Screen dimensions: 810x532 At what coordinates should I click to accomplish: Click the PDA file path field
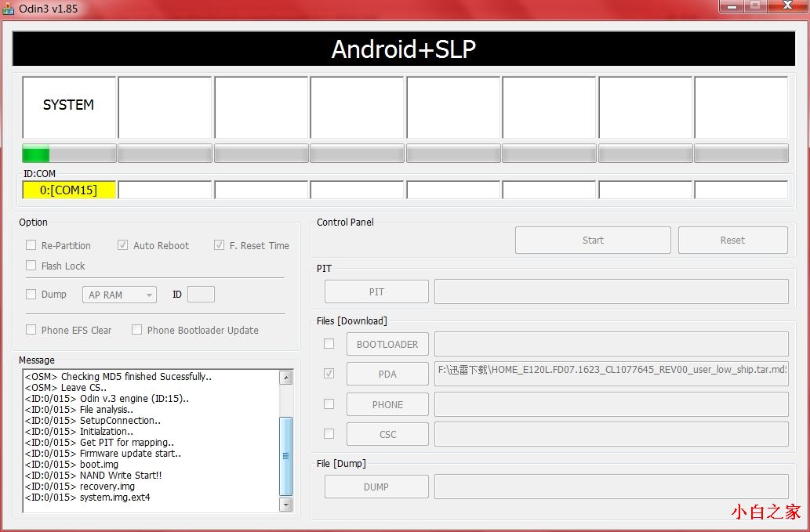(x=612, y=374)
